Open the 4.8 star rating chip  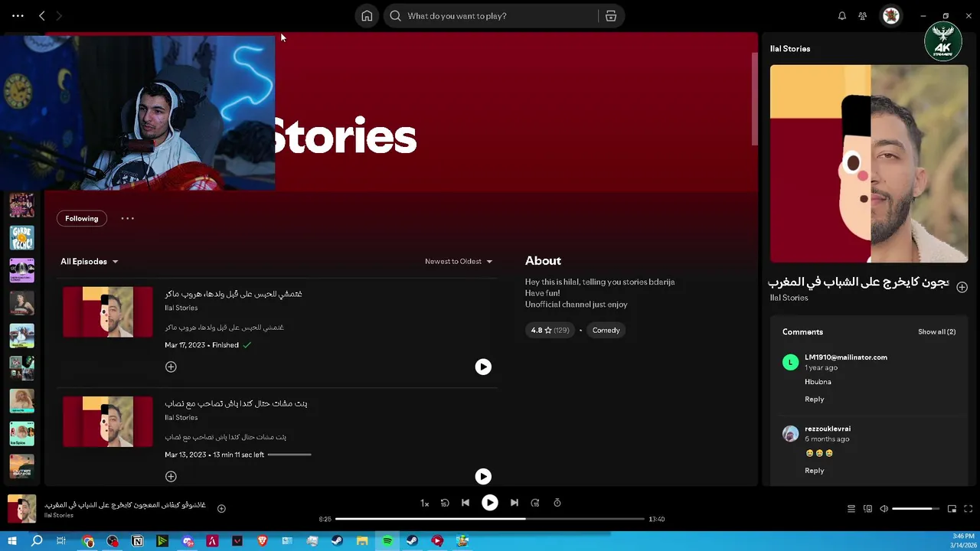point(550,331)
